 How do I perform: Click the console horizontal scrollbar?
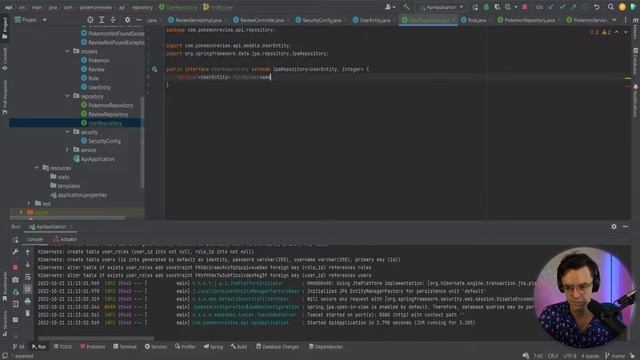96,338
